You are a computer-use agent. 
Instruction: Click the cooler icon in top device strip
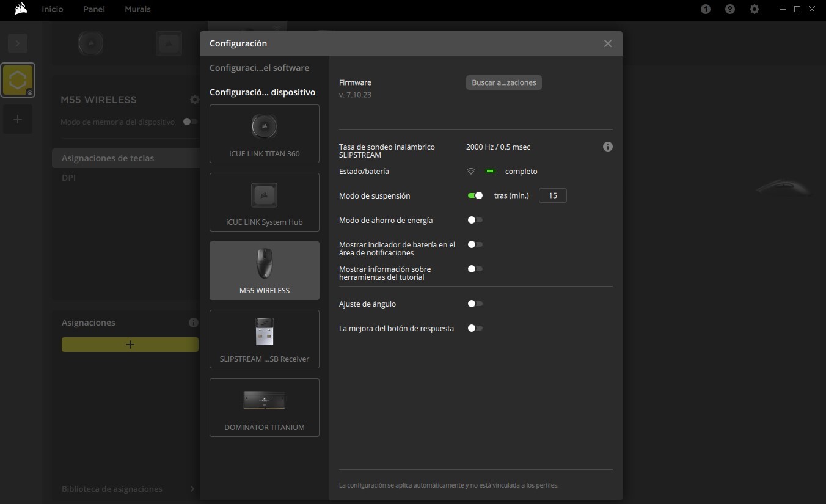point(90,43)
